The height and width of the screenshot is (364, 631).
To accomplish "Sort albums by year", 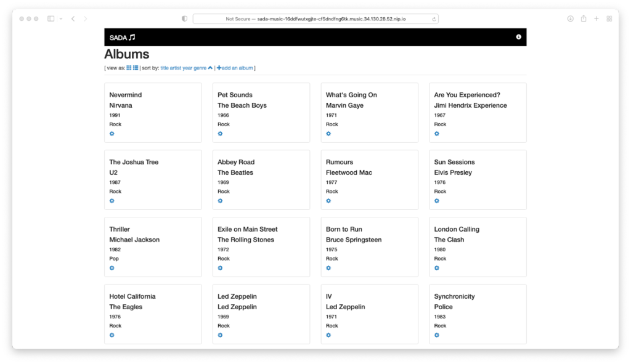I will (187, 68).
